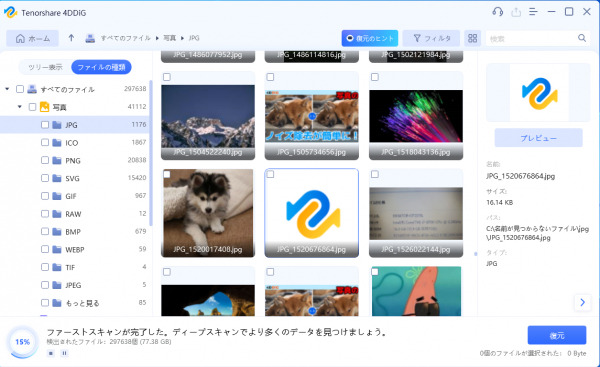
Task: Click the share/export icon in title bar
Action: pyautogui.click(x=516, y=12)
